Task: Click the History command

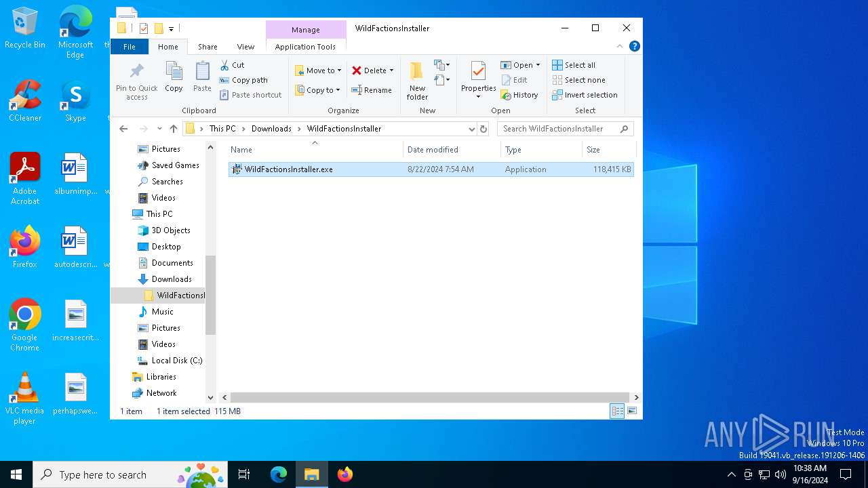Action: (x=520, y=95)
